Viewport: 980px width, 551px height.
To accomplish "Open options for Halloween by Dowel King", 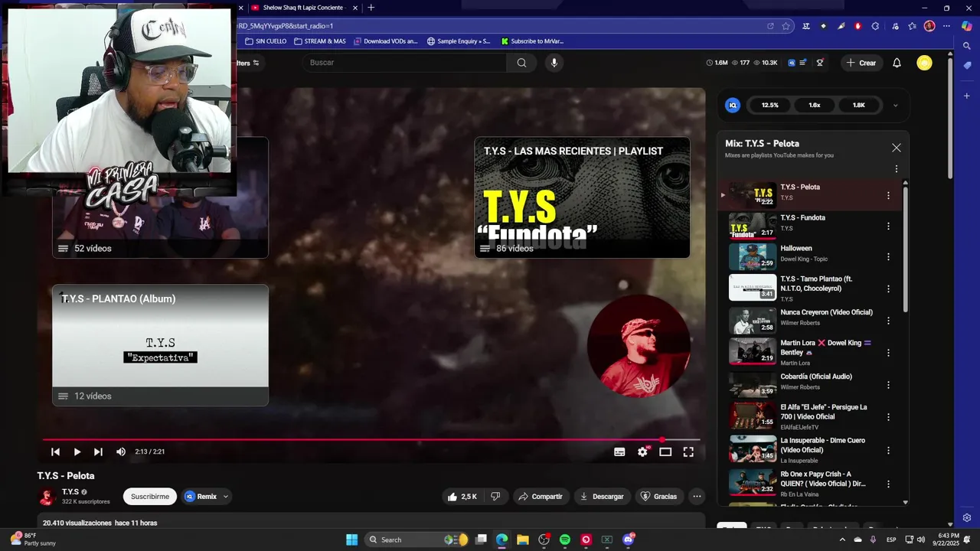I will (x=888, y=257).
